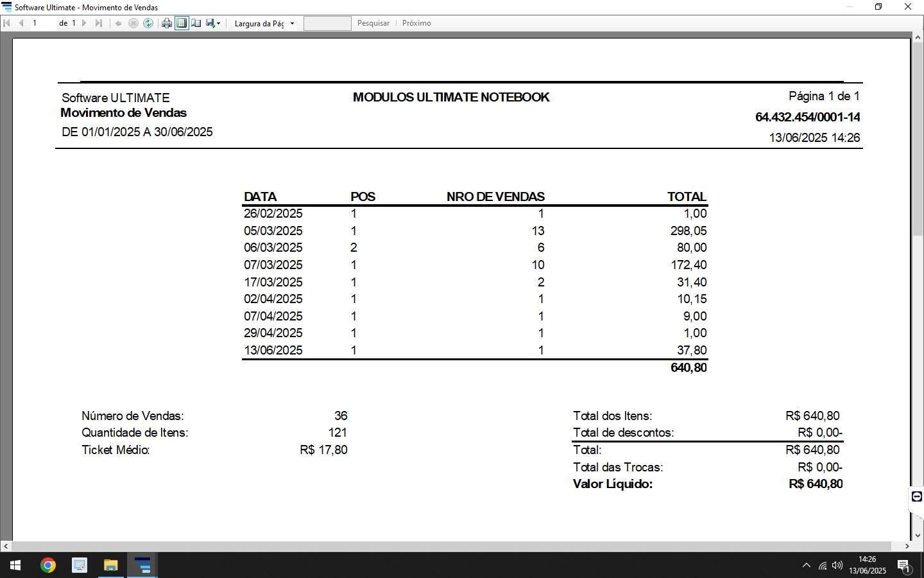Screen dimensions: 924x578
Task: Click the Movimento de Vendas heading
Action: click(123, 113)
